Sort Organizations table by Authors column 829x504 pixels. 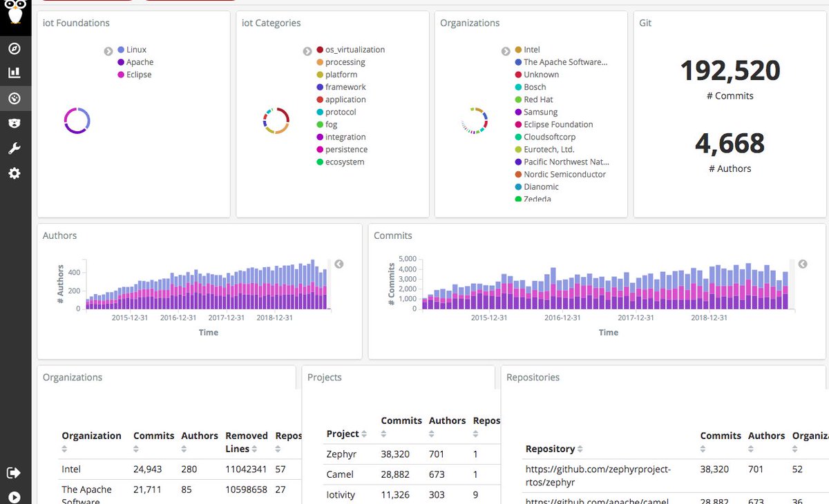[184, 449]
